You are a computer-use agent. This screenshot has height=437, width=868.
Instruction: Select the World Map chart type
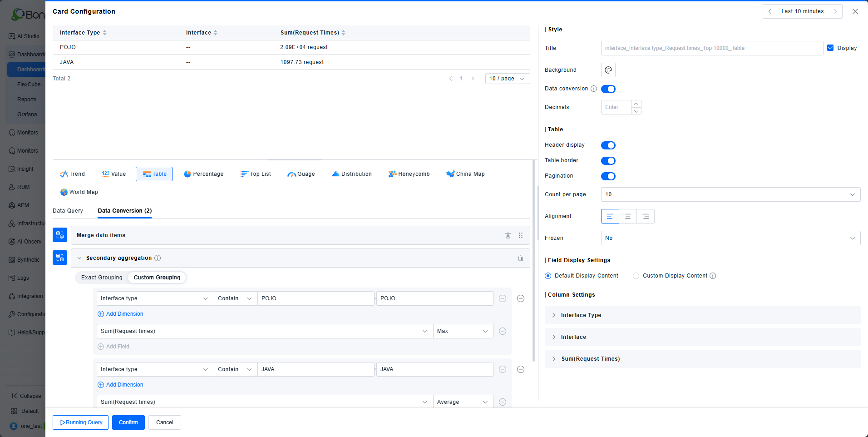[79, 192]
